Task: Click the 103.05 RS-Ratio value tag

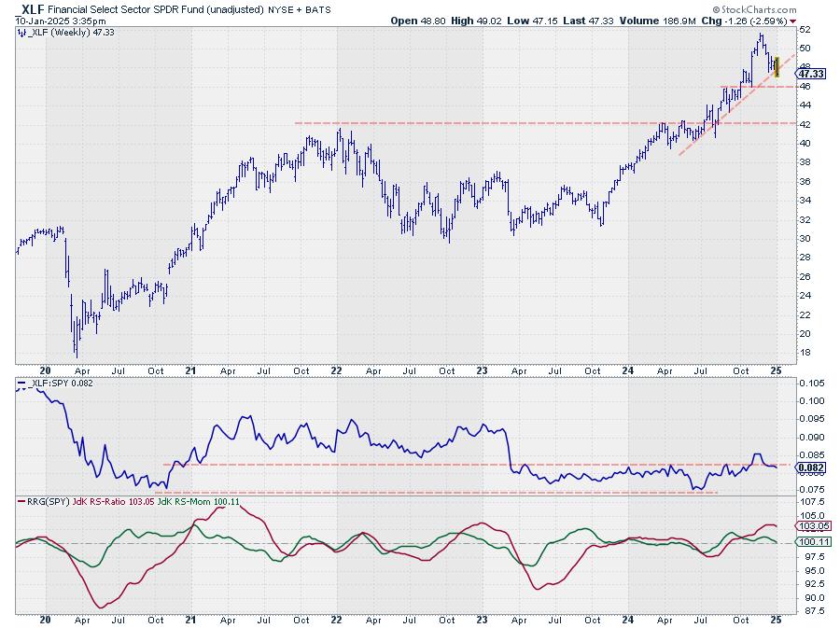Action: click(813, 525)
